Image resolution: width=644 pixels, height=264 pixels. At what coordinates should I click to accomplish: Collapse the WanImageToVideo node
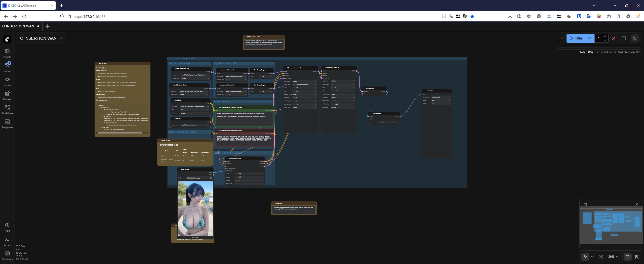coord(227,158)
